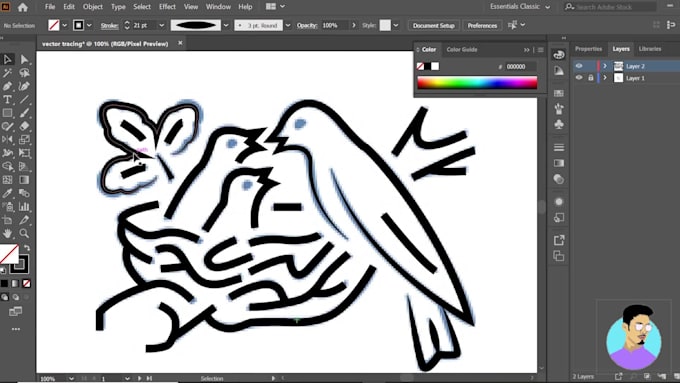The image size is (680, 383).
Task: Select the Paintbrush tool
Action: pyautogui.click(x=24, y=113)
